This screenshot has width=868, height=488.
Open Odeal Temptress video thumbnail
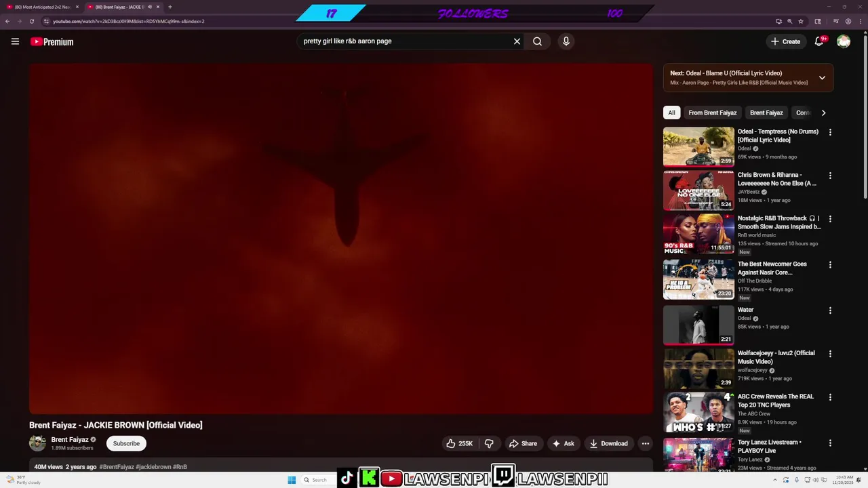tap(698, 146)
